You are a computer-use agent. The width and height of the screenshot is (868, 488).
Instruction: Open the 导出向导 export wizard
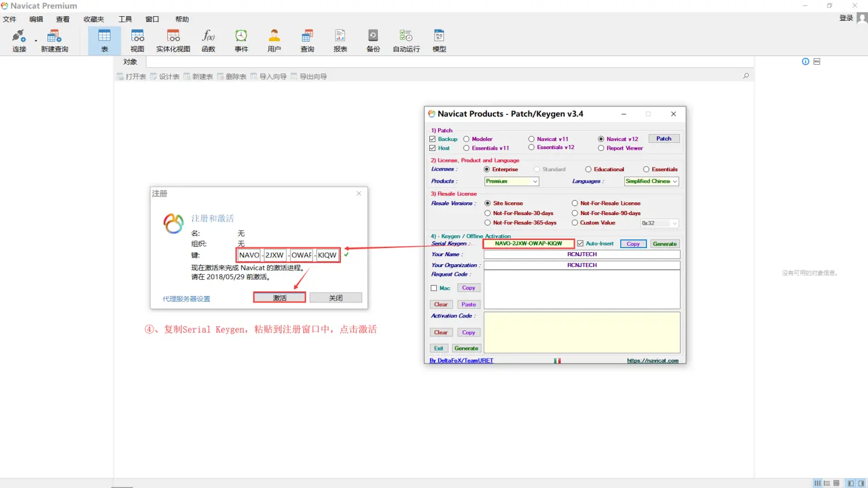point(309,76)
